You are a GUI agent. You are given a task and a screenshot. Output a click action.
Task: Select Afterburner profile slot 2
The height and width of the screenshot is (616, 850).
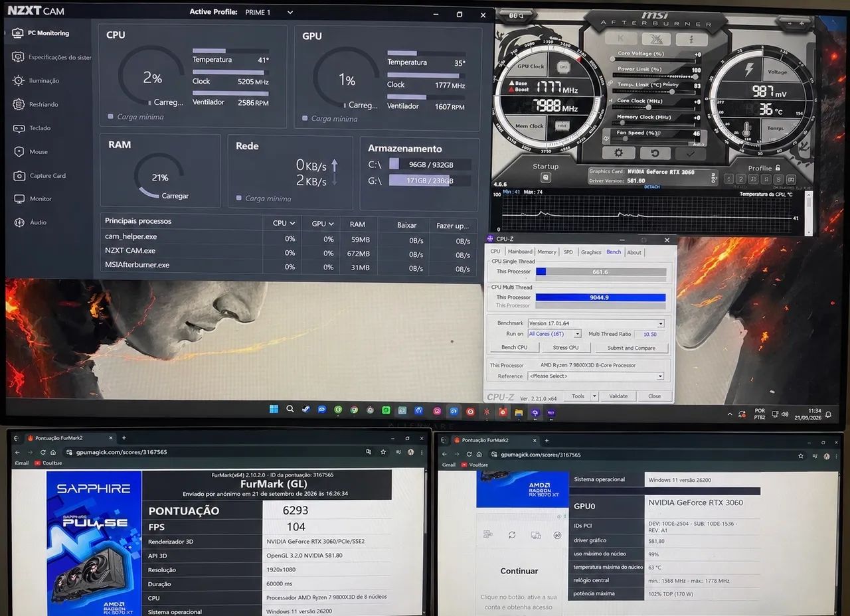click(740, 179)
